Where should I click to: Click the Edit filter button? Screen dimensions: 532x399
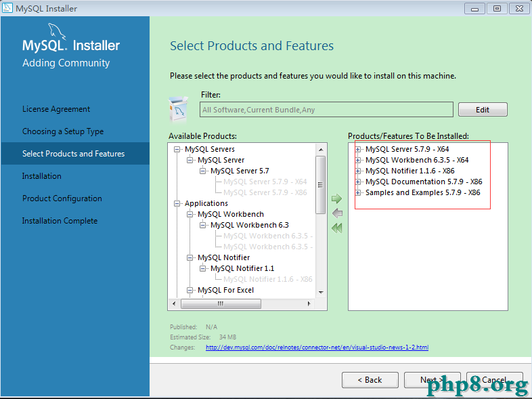point(483,110)
